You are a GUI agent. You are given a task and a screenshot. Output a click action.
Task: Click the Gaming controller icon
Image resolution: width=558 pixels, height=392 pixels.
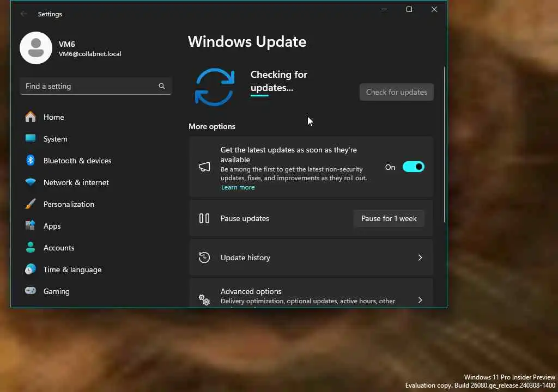(31, 291)
